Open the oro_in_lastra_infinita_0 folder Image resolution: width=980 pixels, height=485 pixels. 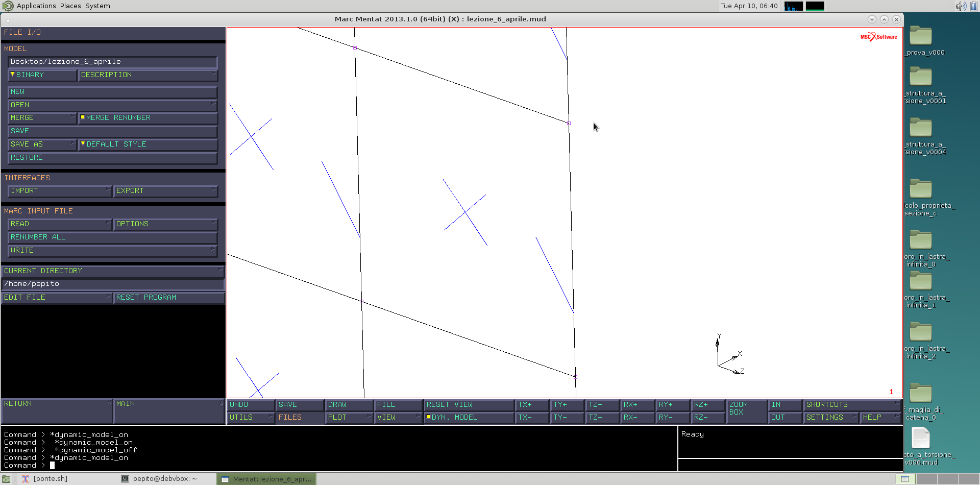click(921, 240)
